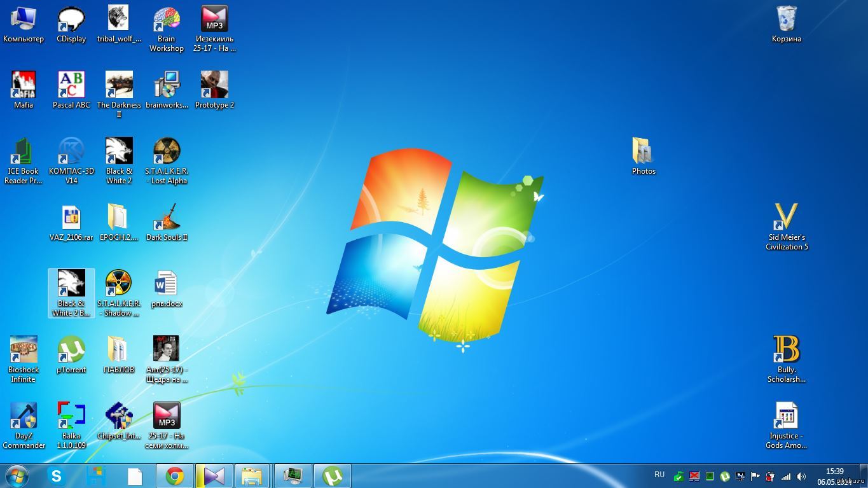Viewport: 868px width, 488px height.
Task: Launch the Prototype 2 shortcut
Action: pos(214,91)
